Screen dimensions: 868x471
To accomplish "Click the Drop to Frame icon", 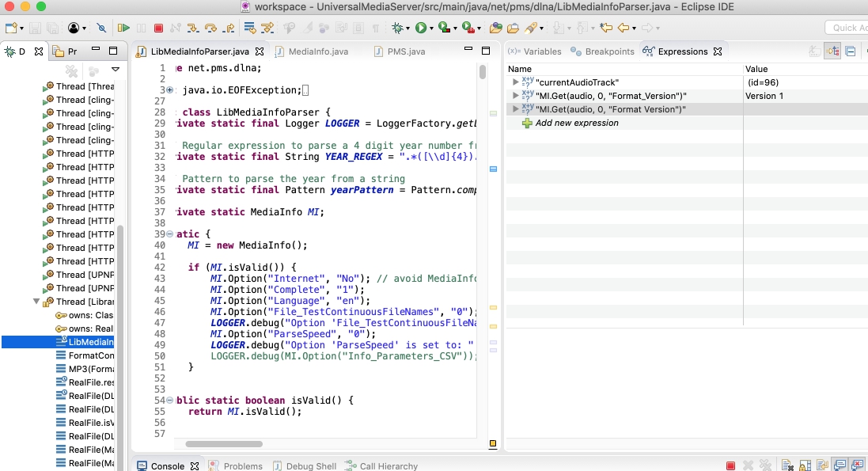I will coord(250,28).
